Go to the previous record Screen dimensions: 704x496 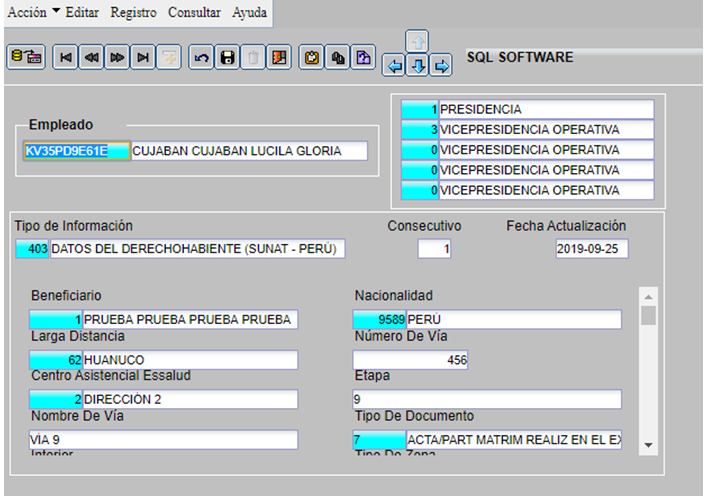[x=91, y=58]
